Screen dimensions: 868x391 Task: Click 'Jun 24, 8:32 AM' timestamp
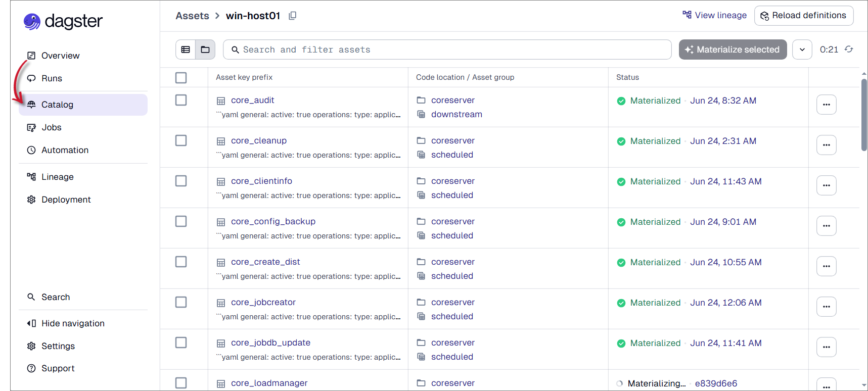(x=723, y=101)
